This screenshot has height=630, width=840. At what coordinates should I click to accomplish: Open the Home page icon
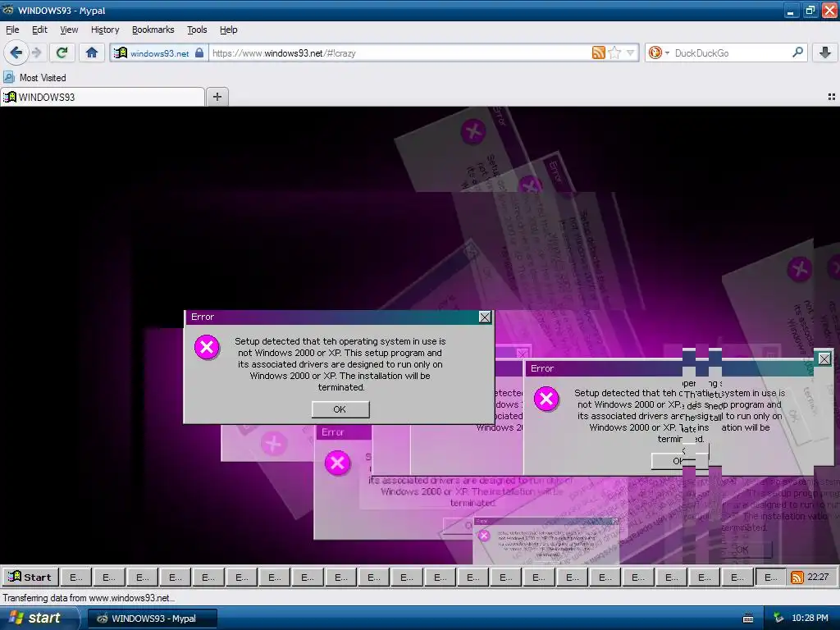[x=92, y=52]
